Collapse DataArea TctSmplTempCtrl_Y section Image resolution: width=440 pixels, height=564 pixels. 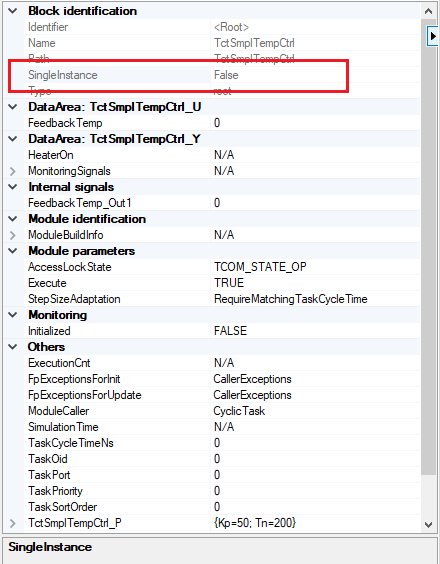[13, 139]
